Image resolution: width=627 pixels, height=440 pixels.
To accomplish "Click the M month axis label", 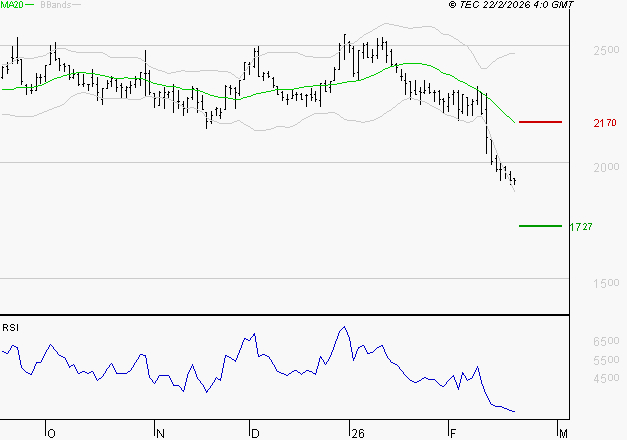I will tap(563, 434).
